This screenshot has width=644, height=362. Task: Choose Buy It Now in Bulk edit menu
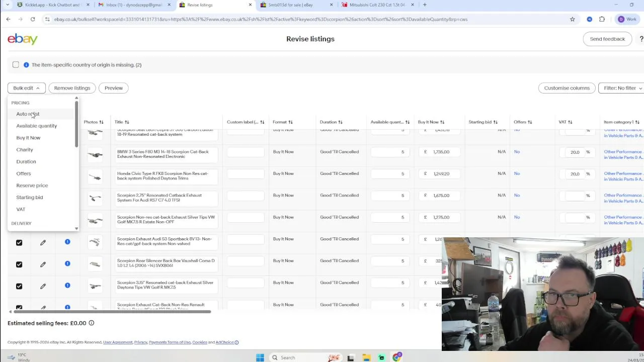(28, 138)
